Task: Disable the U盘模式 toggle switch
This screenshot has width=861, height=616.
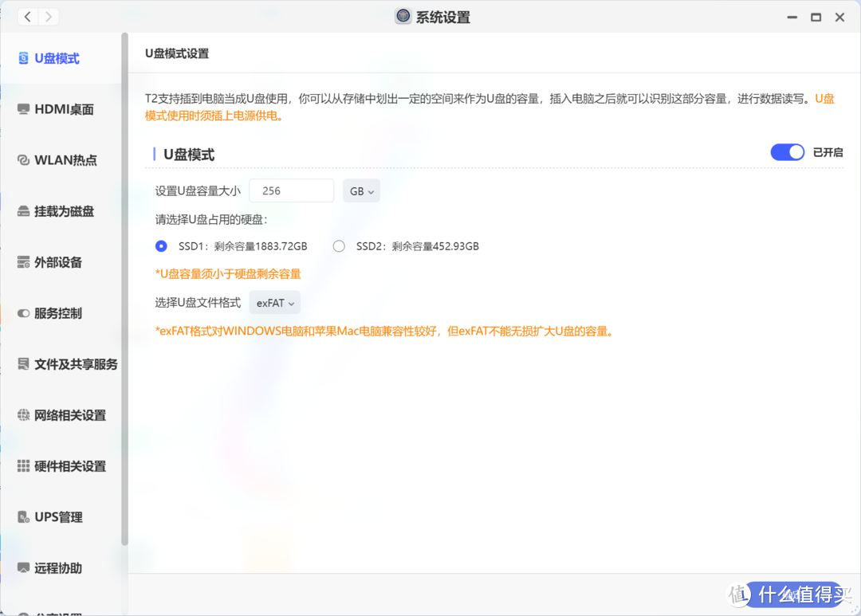Action: [x=787, y=151]
